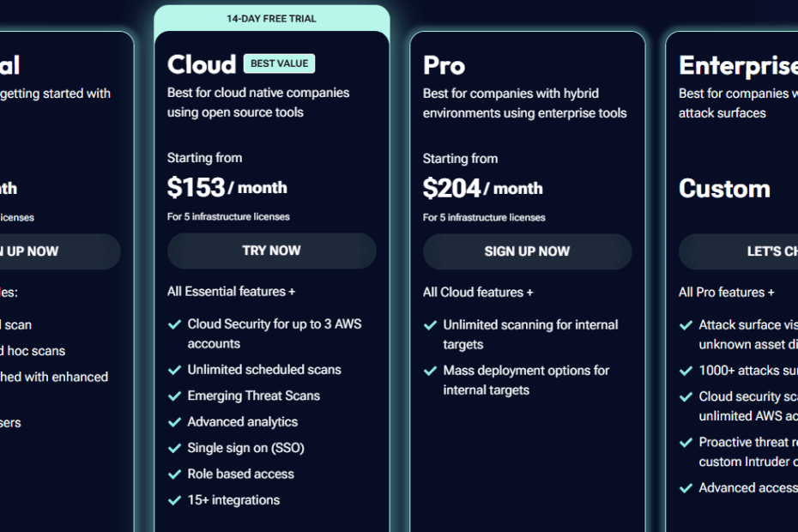Image resolution: width=798 pixels, height=532 pixels.
Task: Click the BEST VALUE badge next to Cloud
Action: pos(280,63)
